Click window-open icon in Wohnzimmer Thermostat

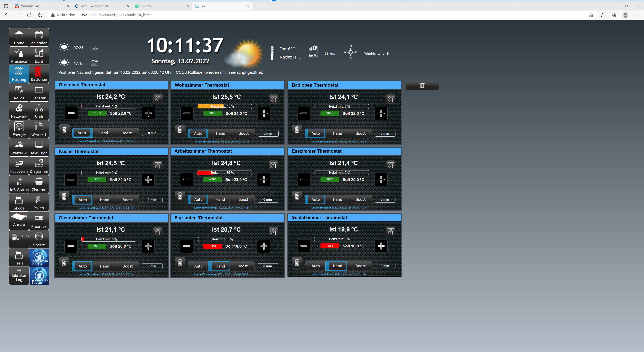pyautogui.click(x=274, y=99)
